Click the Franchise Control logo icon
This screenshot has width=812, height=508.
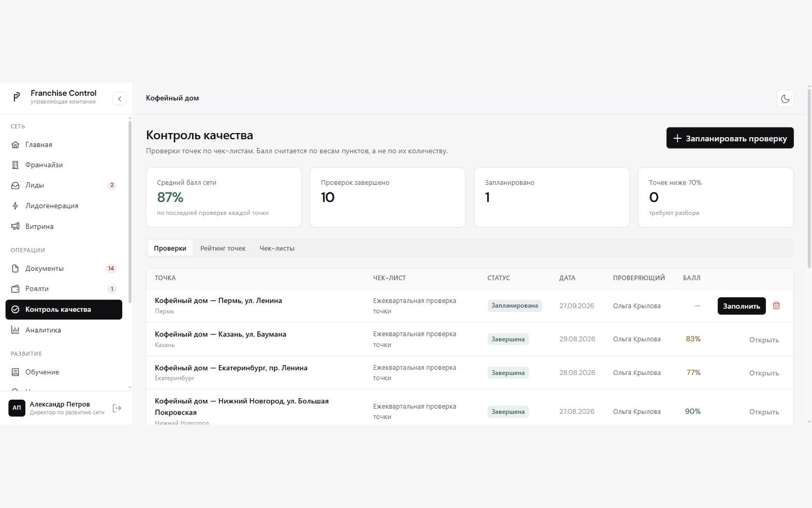point(17,97)
